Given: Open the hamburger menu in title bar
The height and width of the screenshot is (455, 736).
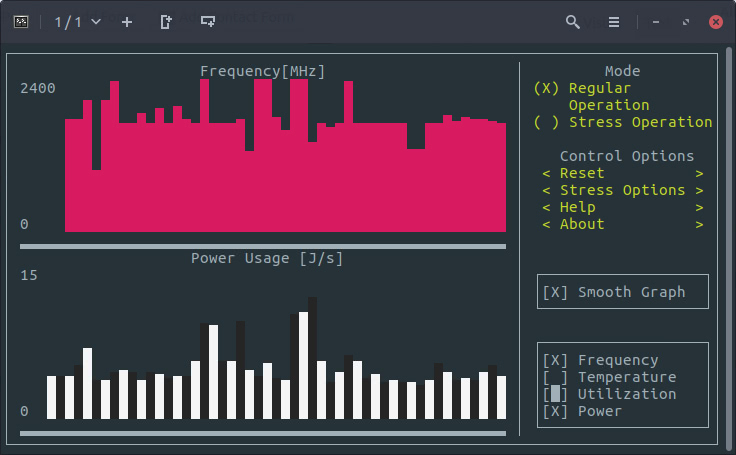Looking at the screenshot, I should click(614, 21).
